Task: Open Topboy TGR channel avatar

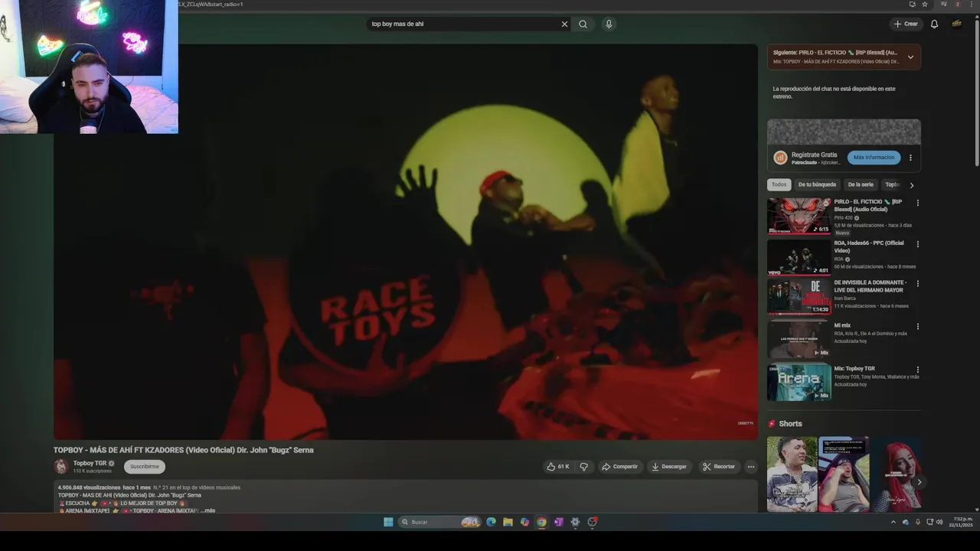Action: pos(61,466)
